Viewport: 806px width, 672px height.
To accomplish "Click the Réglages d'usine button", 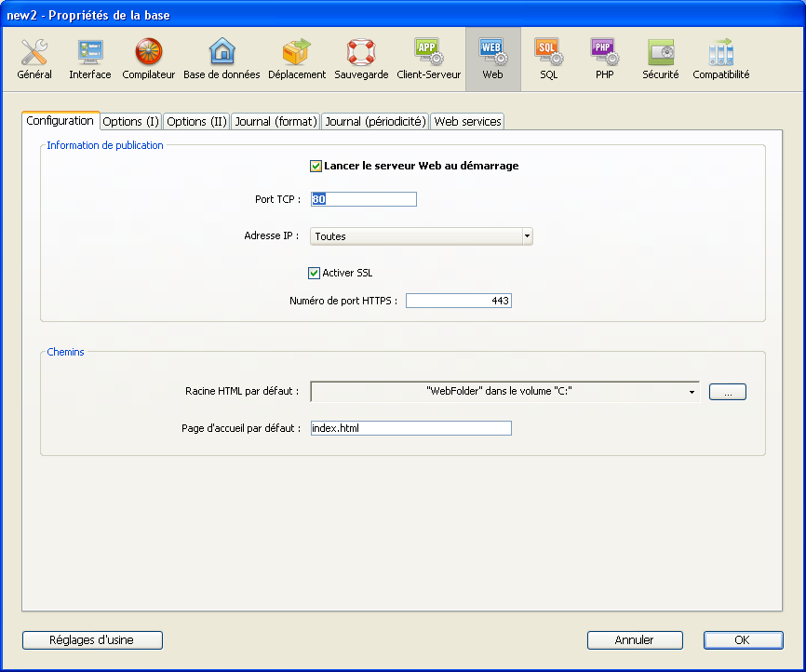I will point(92,640).
